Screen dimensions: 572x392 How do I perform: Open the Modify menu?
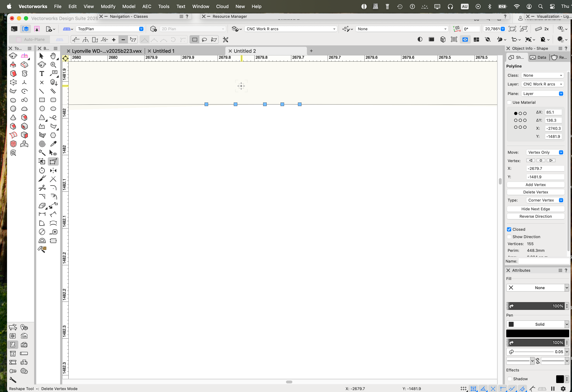tap(108, 6)
